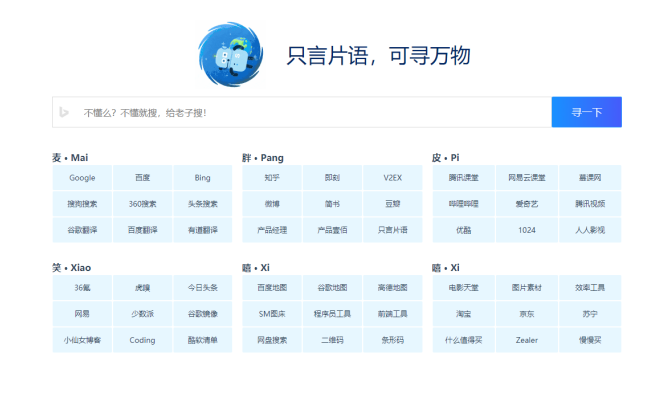Open 今日头条
The width and height of the screenshot is (658, 403).
click(203, 288)
